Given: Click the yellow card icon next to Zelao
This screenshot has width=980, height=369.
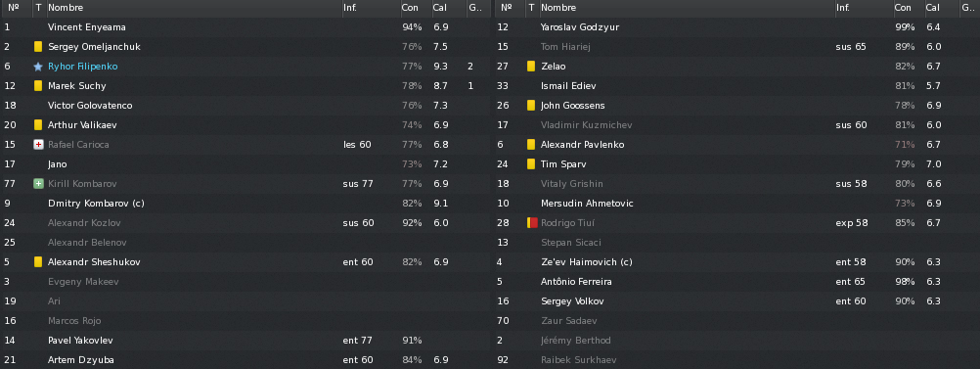Looking at the screenshot, I should (531, 67).
